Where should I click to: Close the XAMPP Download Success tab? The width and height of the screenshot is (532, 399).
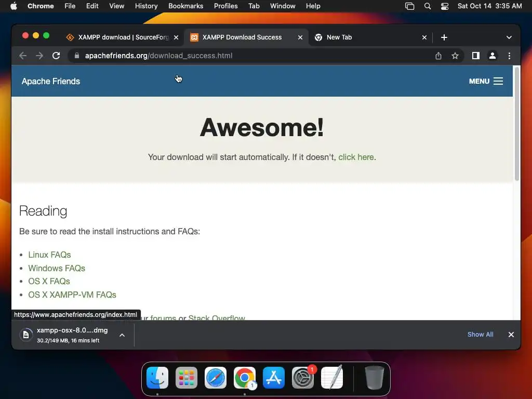[x=300, y=37]
